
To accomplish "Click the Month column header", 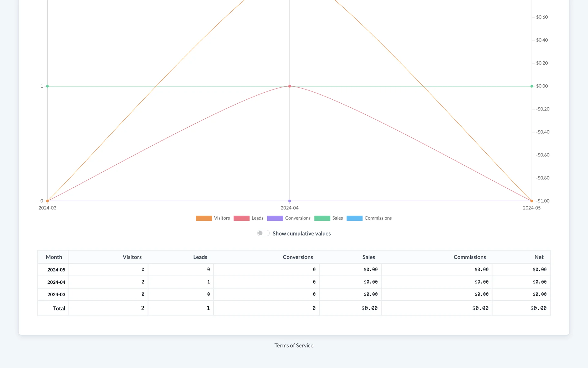I will point(54,257).
